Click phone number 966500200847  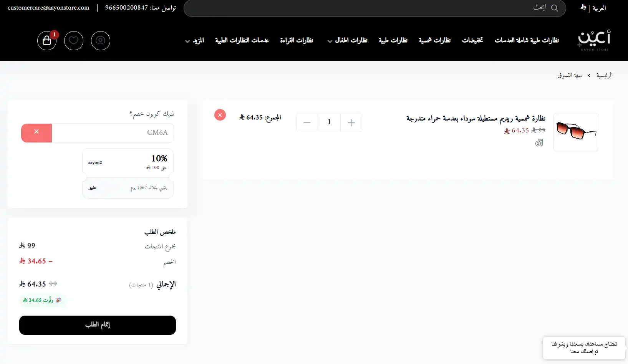(x=126, y=8)
